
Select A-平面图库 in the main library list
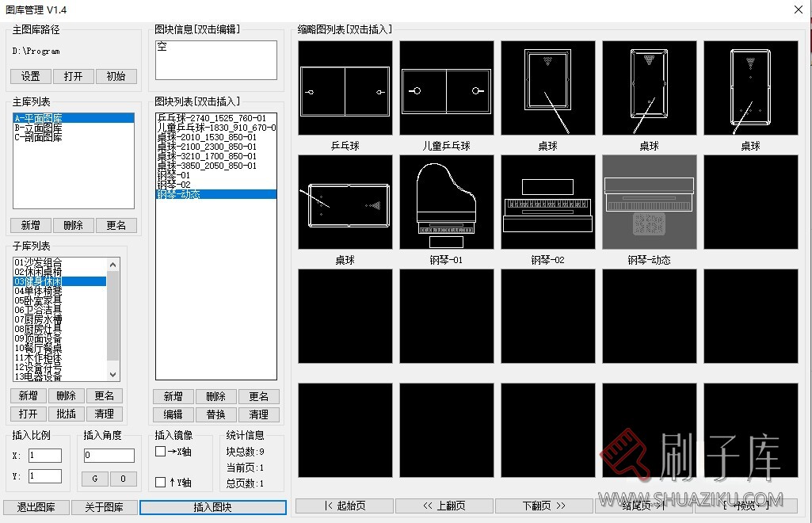coord(72,117)
